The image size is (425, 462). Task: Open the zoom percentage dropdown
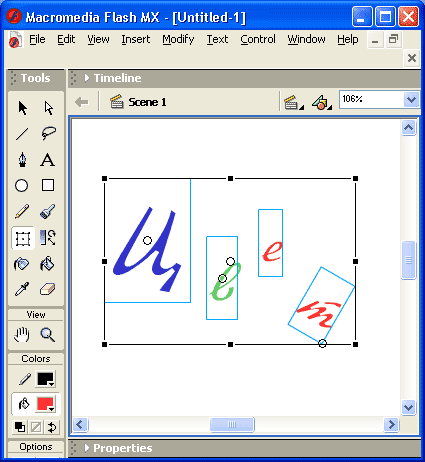point(411,99)
